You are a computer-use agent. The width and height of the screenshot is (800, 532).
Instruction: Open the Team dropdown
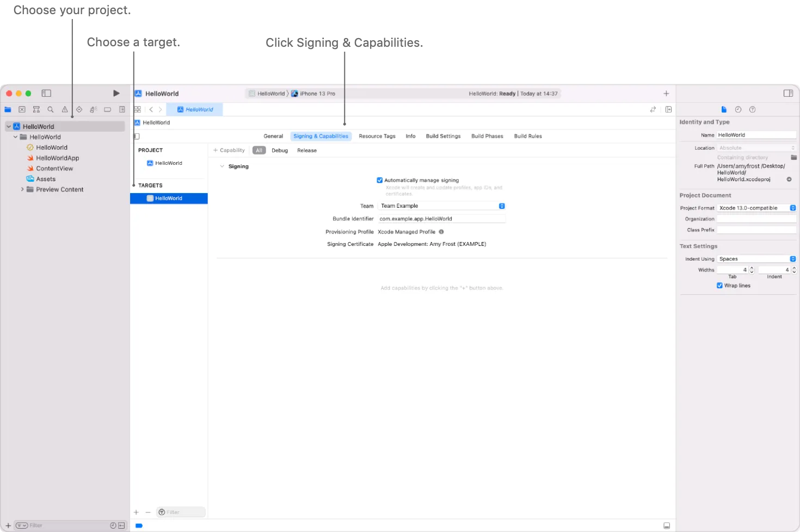441,206
